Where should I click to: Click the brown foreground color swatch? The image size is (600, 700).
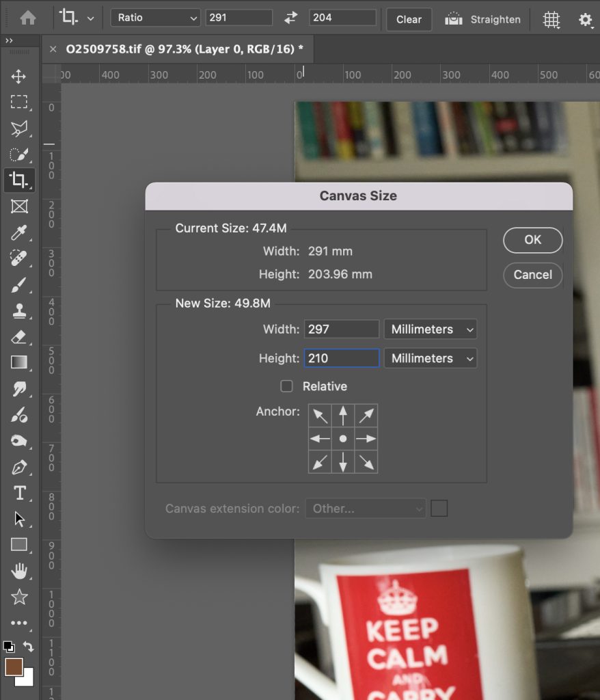[13, 667]
